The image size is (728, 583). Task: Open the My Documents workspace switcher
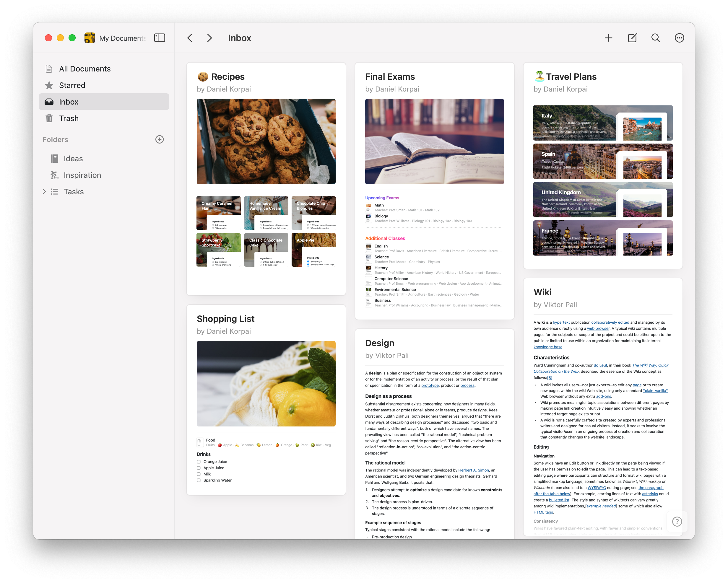point(115,38)
